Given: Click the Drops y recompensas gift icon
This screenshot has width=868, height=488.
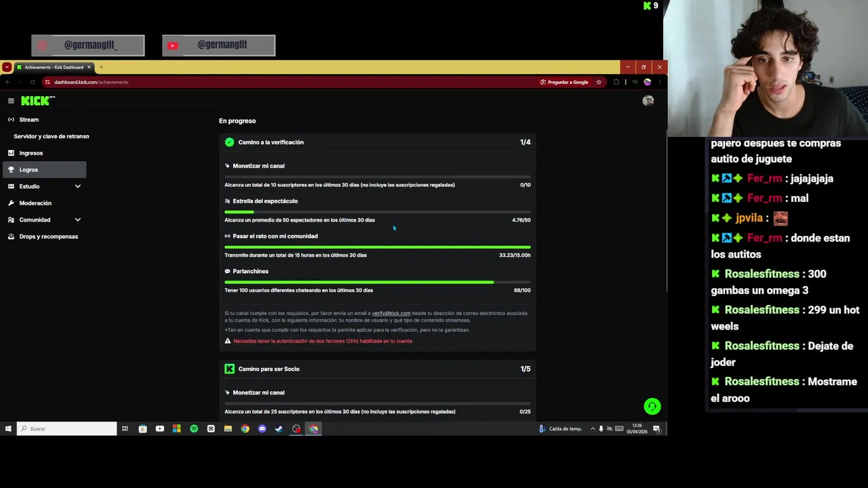Looking at the screenshot, I should tap(11, 237).
